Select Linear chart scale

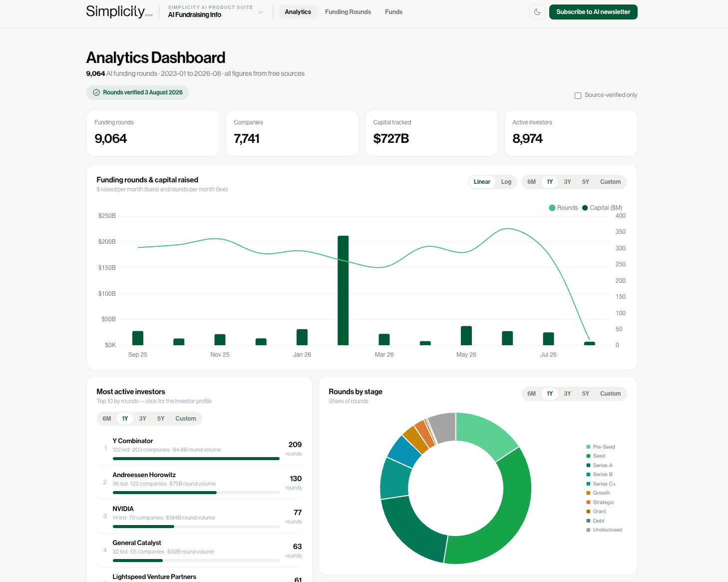pos(482,182)
